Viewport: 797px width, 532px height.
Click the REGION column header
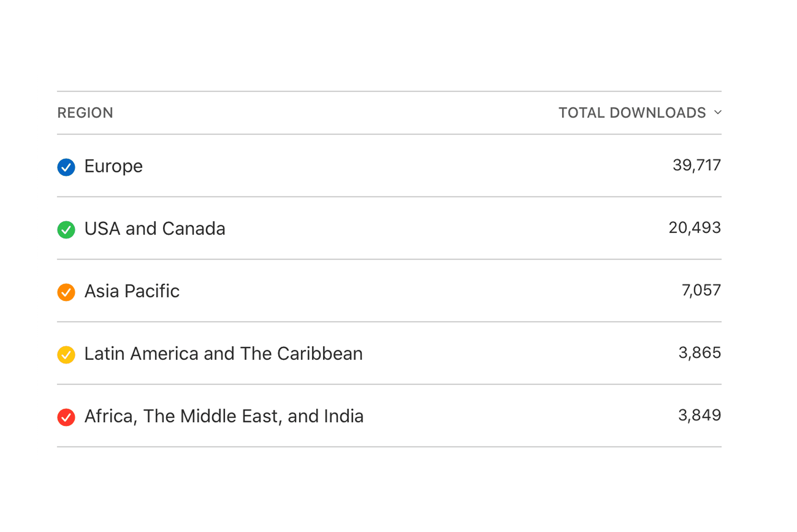[85, 113]
